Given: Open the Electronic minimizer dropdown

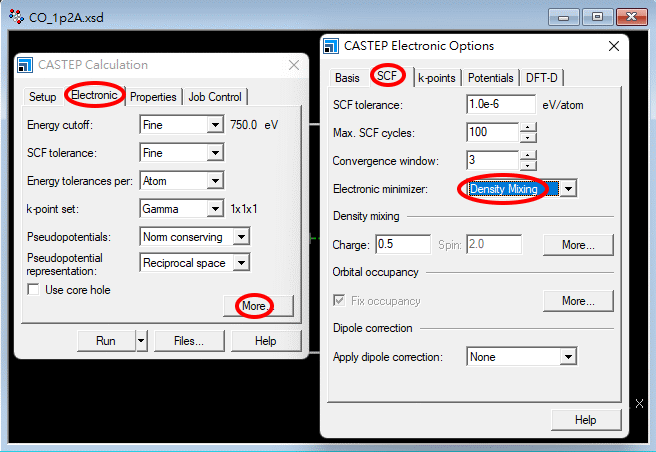Looking at the screenshot, I should 567,189.
